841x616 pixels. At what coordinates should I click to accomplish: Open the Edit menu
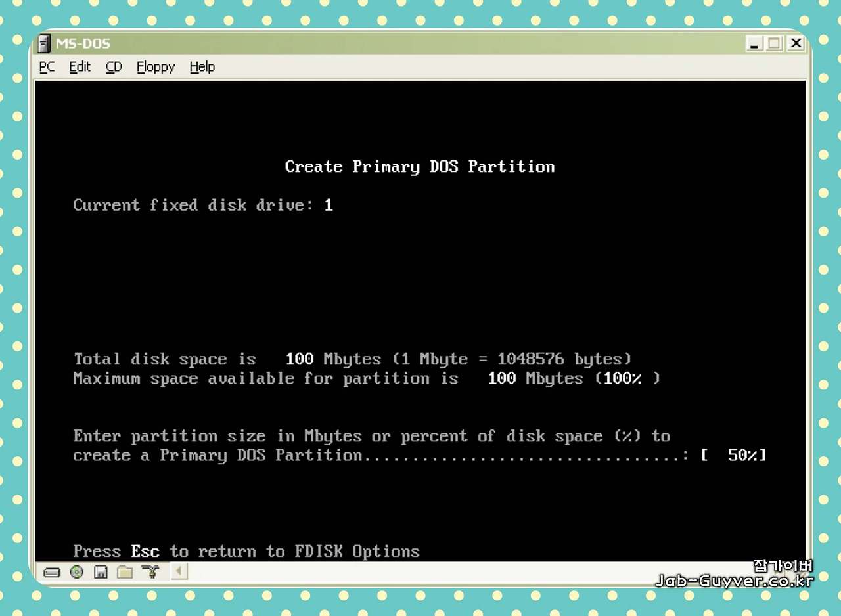[80, 66]
